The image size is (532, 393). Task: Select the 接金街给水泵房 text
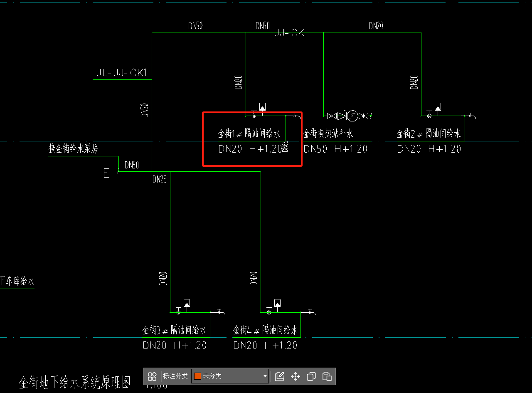tap(74, 149)
